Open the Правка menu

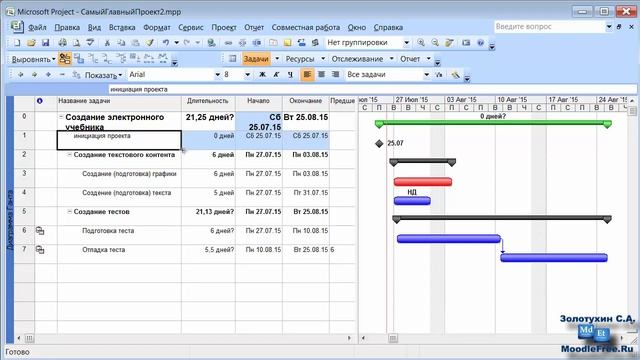pyautogui.click(x=67, y=27)
